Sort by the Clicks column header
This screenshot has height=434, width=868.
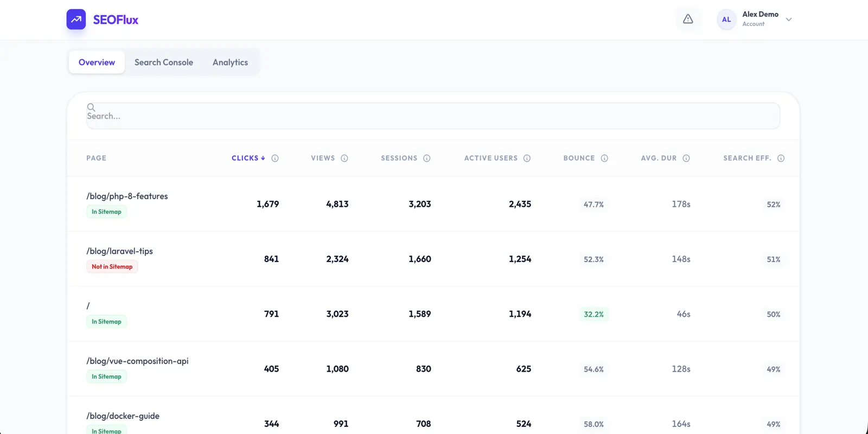pos(248,158)
